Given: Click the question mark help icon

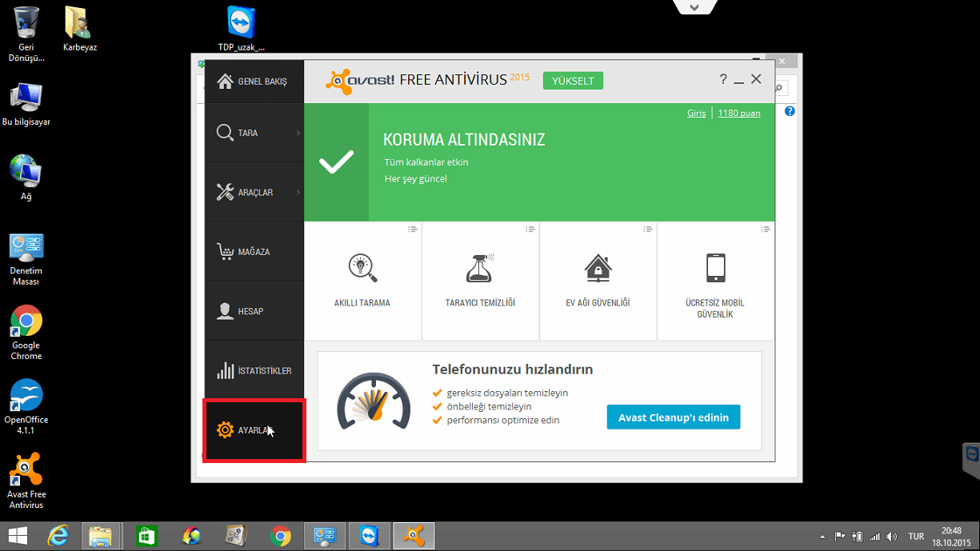Looking at the screenshot, I should (723, 79).
